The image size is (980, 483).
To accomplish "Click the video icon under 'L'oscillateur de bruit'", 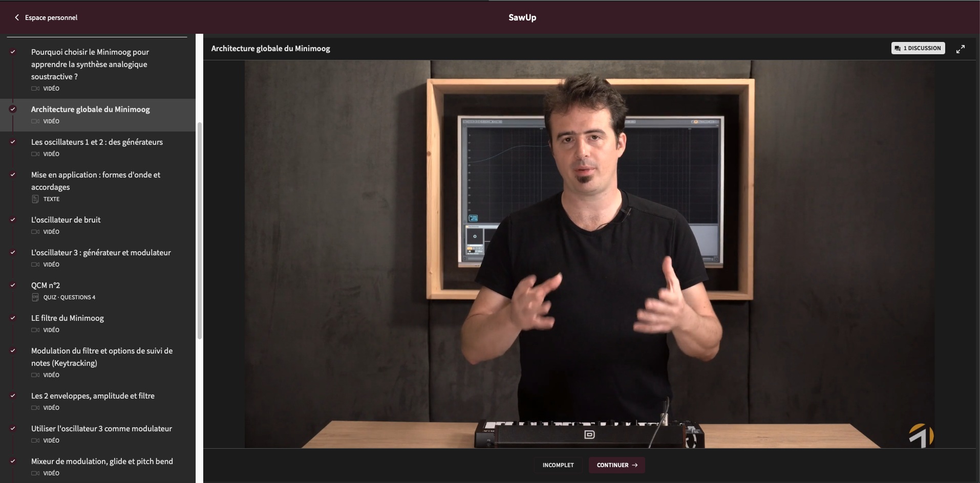I will (35, 232).
